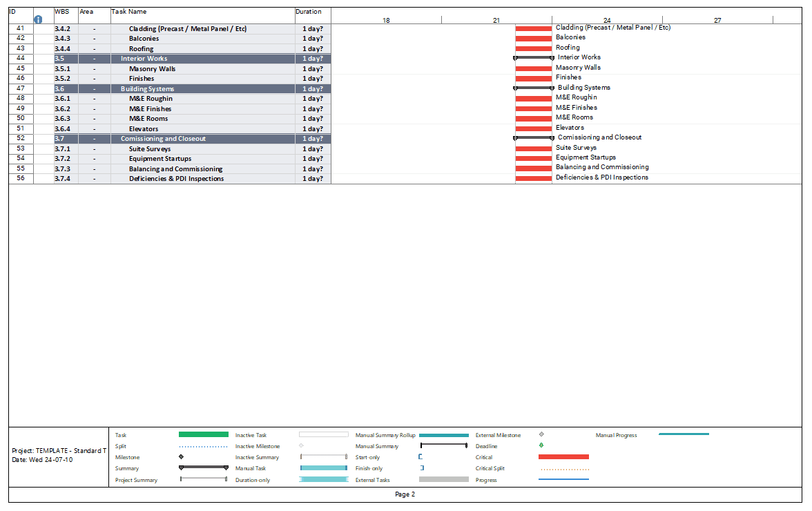Click the Duration cell for Suite Surveys
Screen dimensions: 812x511
[311, 148]
